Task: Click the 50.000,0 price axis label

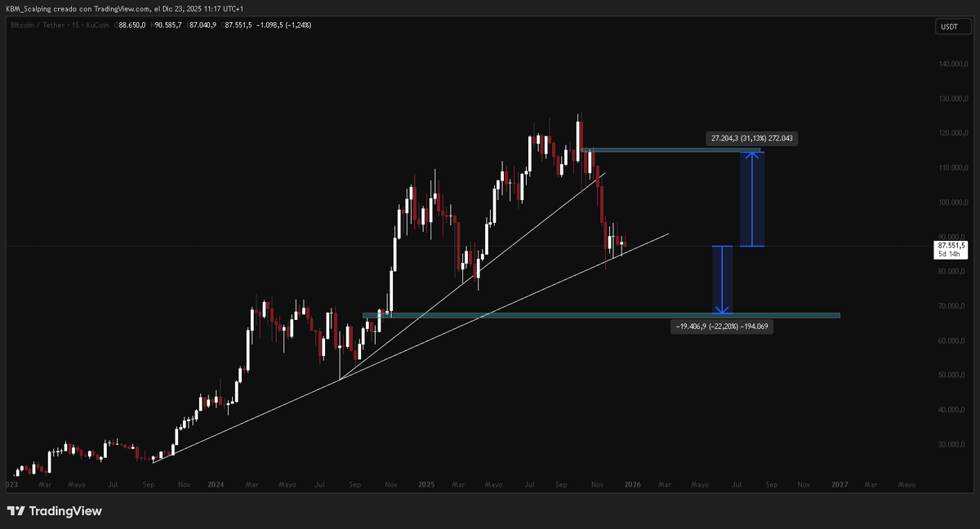Action: click(952, 376)
